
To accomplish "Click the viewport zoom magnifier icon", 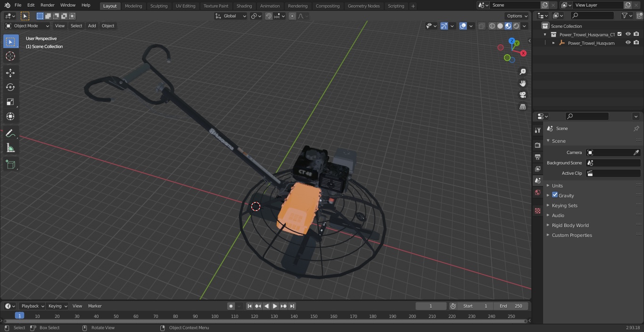I will (523, 72).
